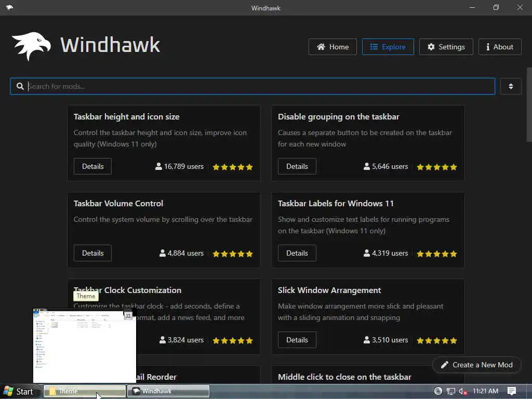The image size is (532, 399).
Task: Open Details for Disable grouping on the taskbar
Action: click(x=297, y=166)
